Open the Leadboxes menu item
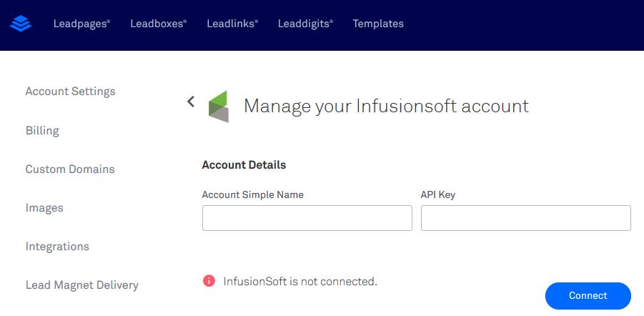Viewport: 644px width, 316px height. click(159, 24)
